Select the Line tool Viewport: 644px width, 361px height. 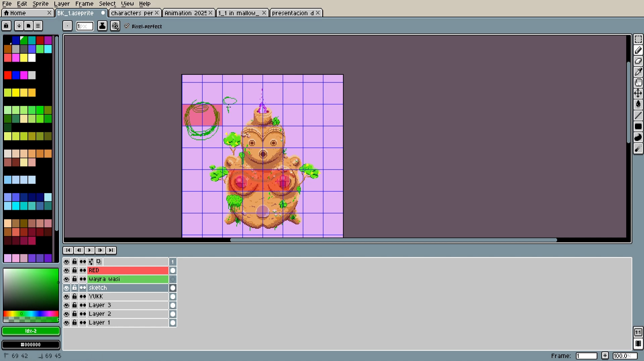click(x=638, y=115)
